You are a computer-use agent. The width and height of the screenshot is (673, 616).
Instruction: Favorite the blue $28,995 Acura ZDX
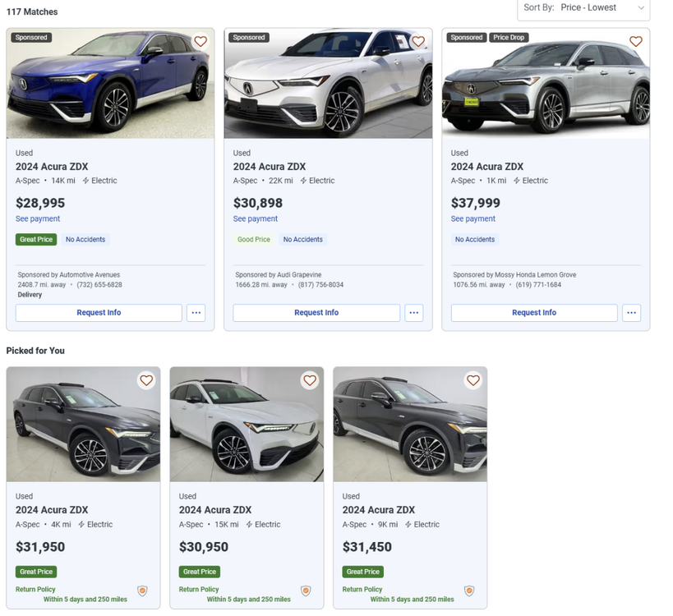tap(201, 42)
